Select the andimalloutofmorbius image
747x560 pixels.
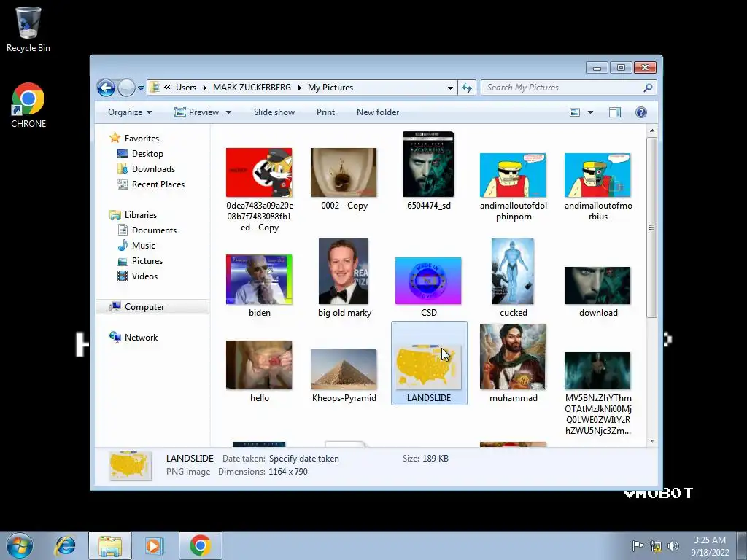tap(597, 175)
